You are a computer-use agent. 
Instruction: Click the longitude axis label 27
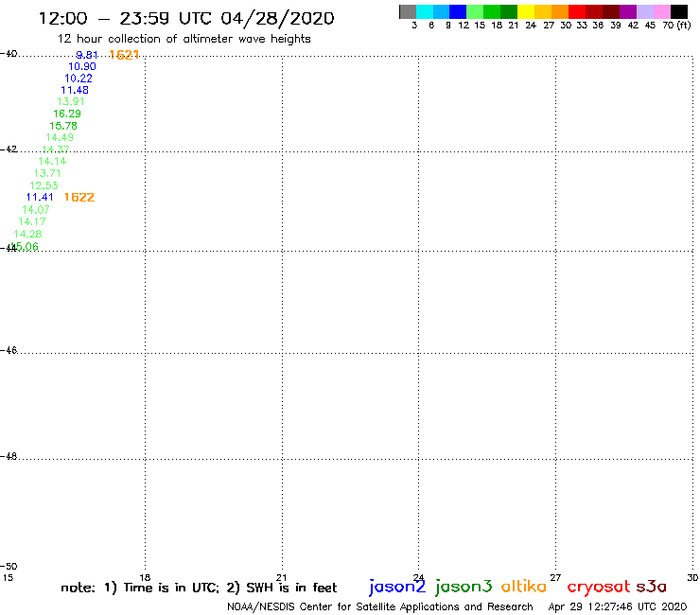[x=555, y=577]
